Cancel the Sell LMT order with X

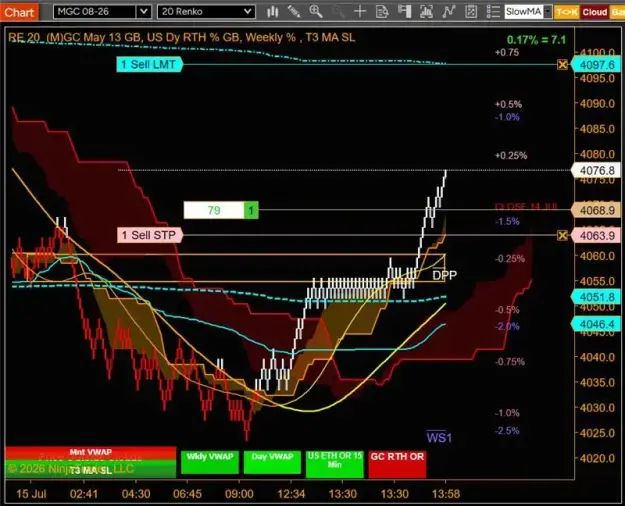coord(562,65)
